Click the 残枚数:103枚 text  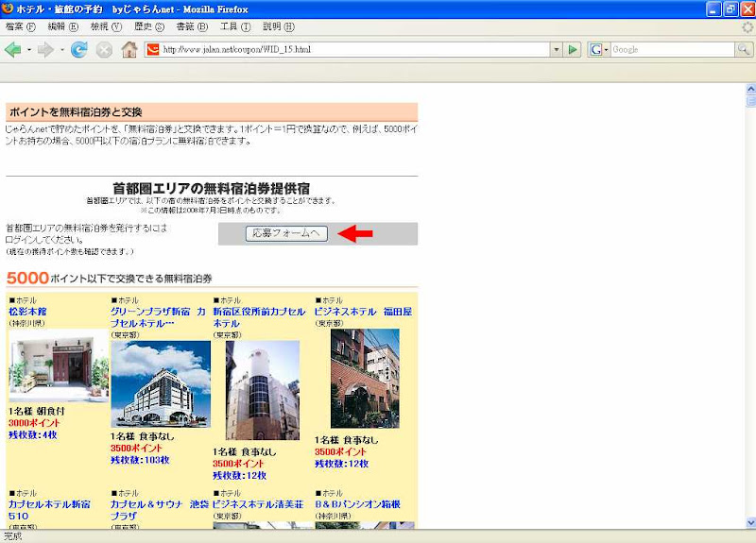click(x=140, y=460)
